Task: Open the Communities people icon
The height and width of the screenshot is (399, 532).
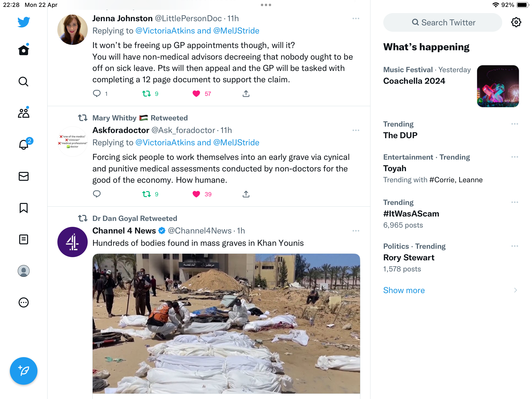Action: [24, 113]
